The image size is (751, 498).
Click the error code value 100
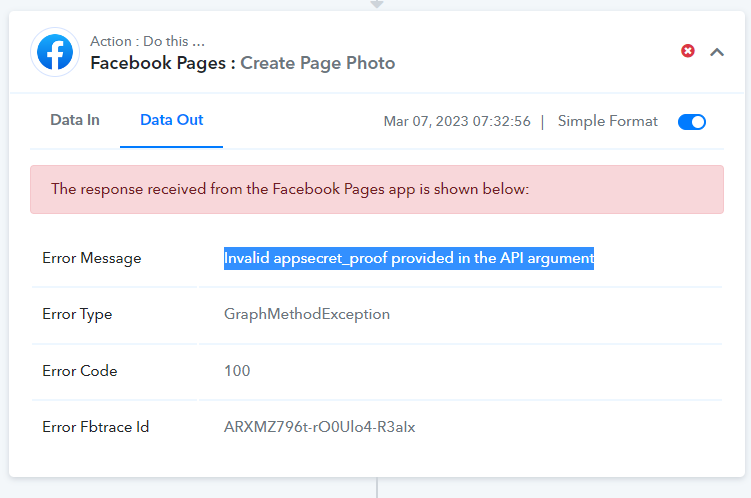pos(237,371)
